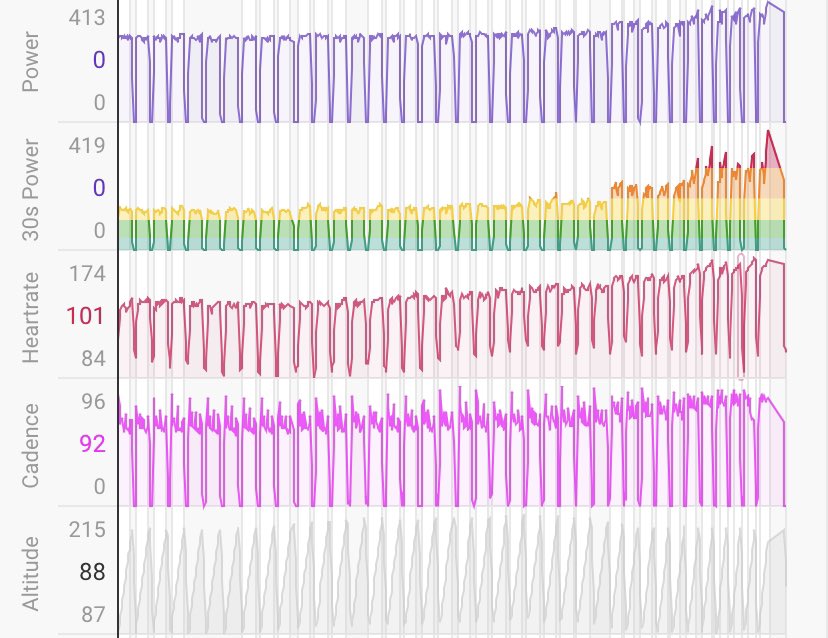
Task: Click the Heartrate chart label
Action: pos(31,318)
